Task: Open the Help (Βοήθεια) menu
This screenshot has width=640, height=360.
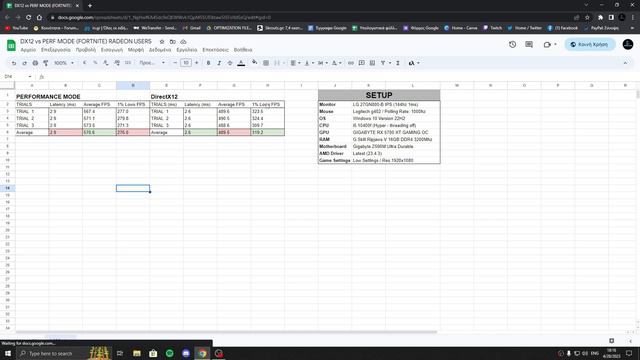Action: point(243,50)
